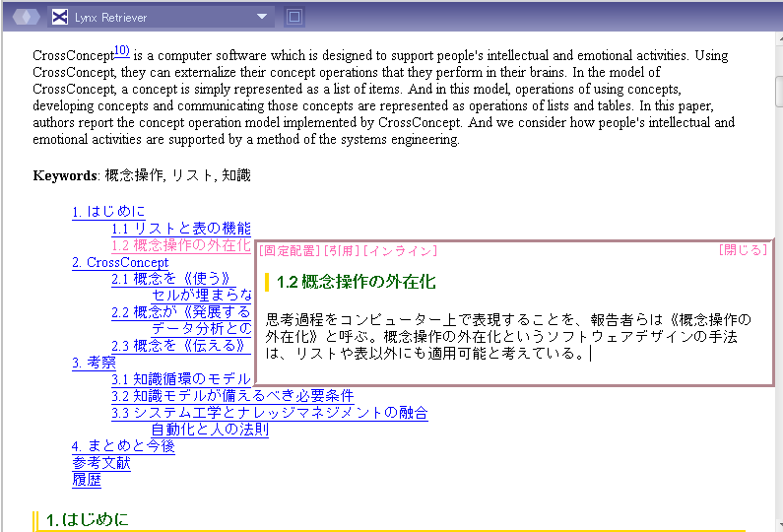This screenshot has width=783, height=532.
Task: Click the popup heading 1.2 概念操作の外在化
Action: (357, 282)
